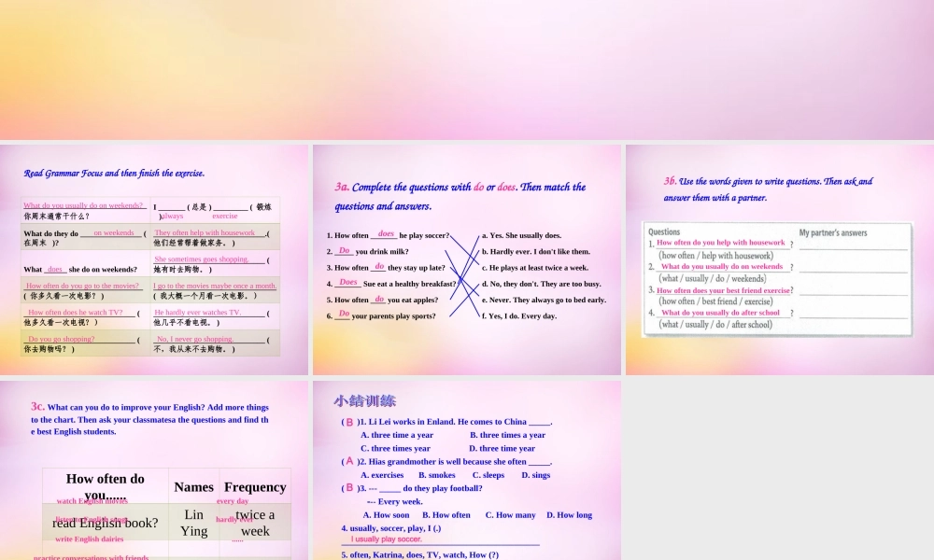
Task: Choose quiz option 'B. How often'
Action: click(446, 515)
